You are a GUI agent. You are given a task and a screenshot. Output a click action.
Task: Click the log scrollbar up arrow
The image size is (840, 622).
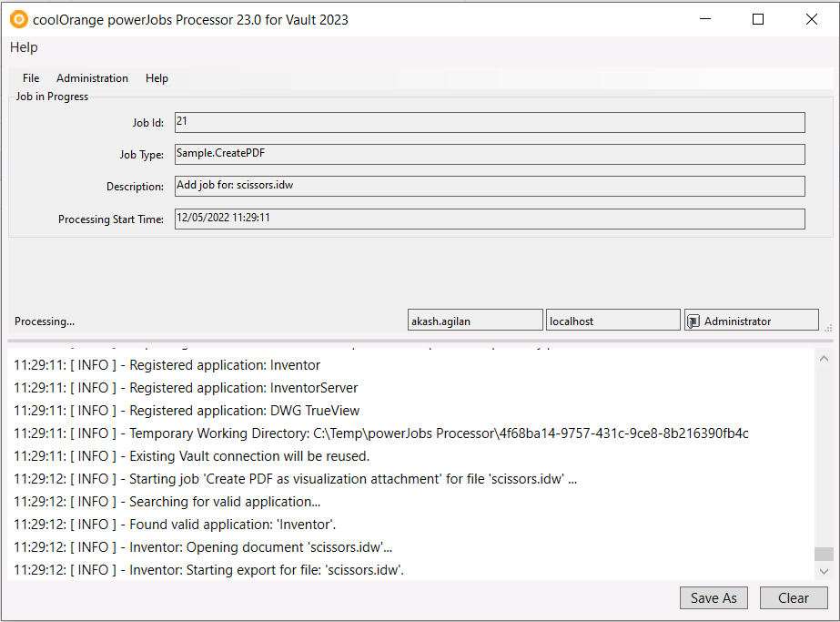(824, 358)
